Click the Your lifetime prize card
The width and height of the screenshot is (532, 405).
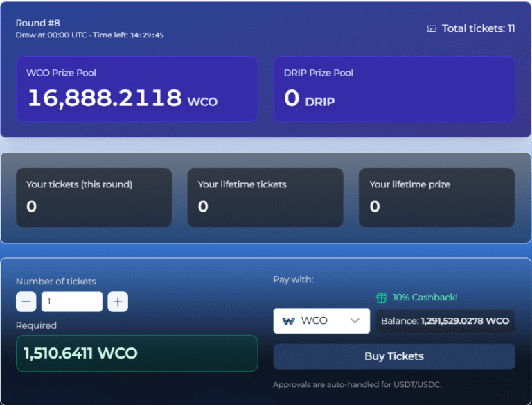[x=436, y=197]
